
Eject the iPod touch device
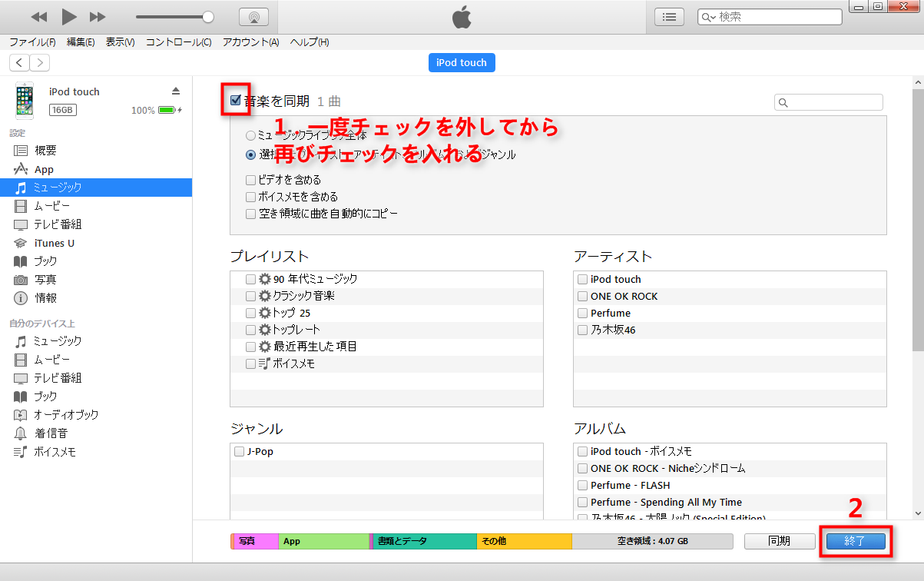(x=175, y=91)
